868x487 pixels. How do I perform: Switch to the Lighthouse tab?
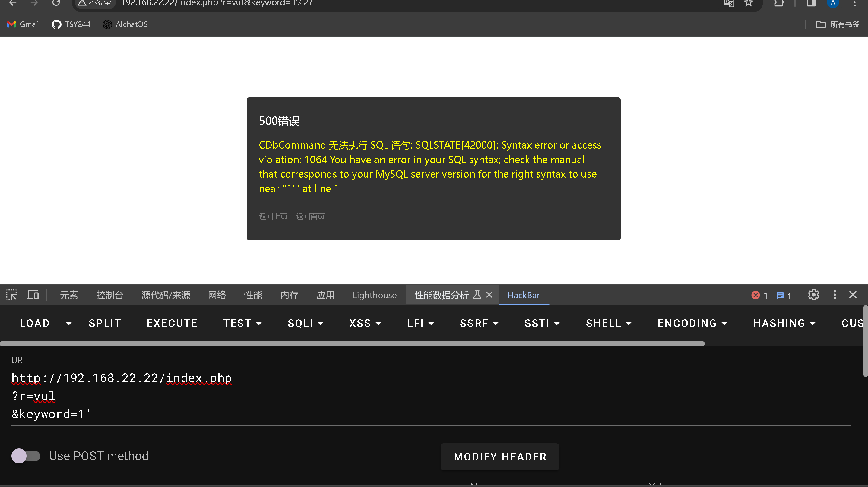(x=374, y=295)
